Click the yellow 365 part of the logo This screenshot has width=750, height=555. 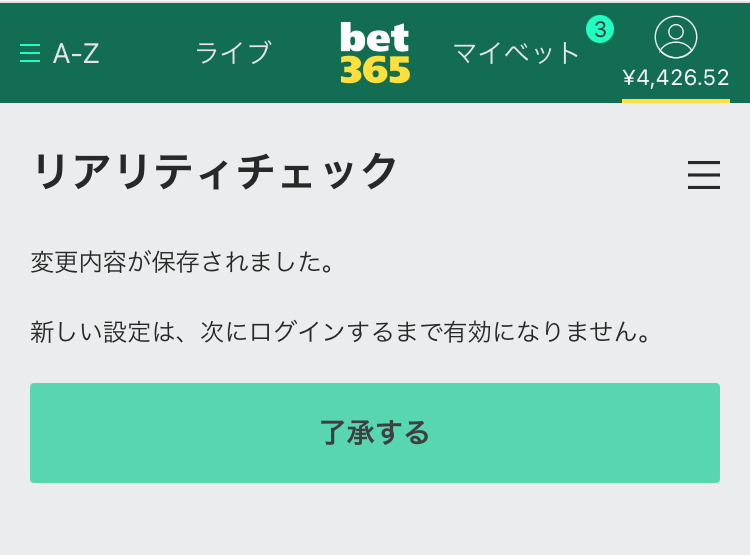[375, 70]
